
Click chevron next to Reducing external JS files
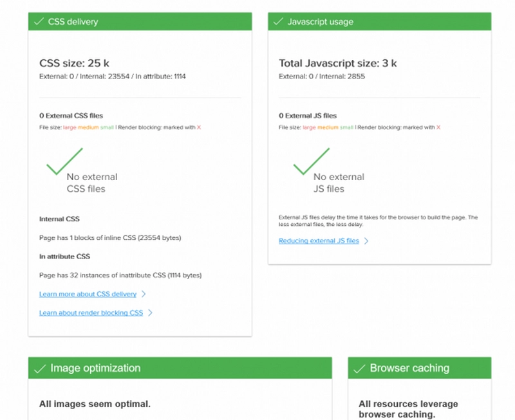coord(366,241)
